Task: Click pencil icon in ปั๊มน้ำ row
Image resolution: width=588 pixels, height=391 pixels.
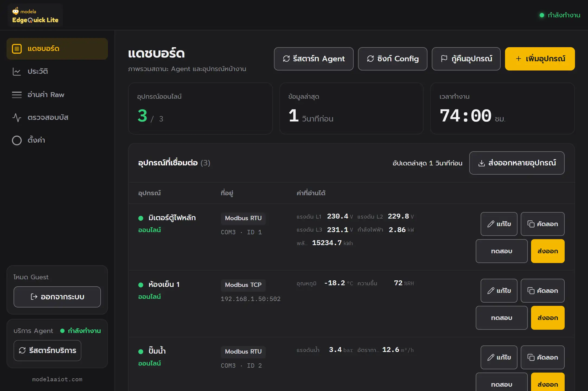Action: point(491,357)
